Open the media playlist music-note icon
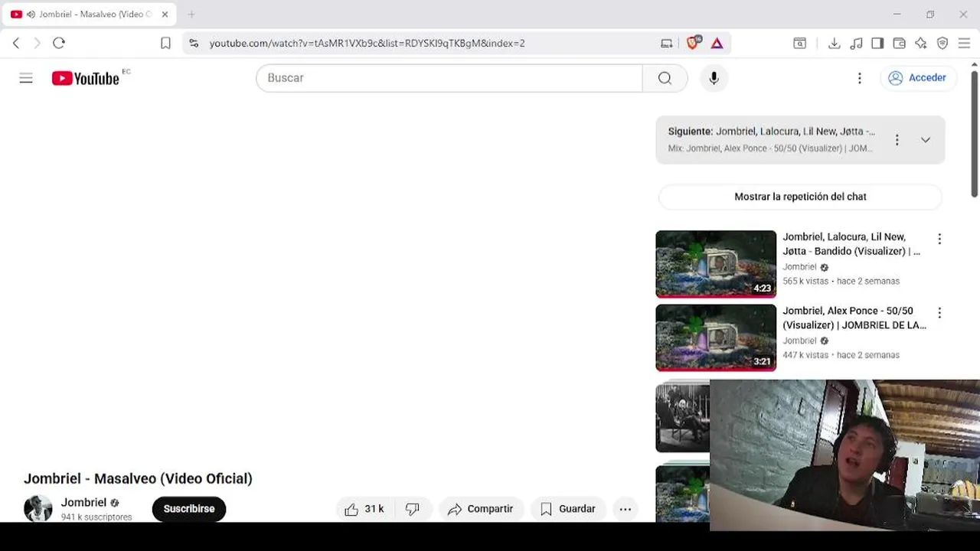The height and width of the screenshot is (551, 980). point(856,43)
